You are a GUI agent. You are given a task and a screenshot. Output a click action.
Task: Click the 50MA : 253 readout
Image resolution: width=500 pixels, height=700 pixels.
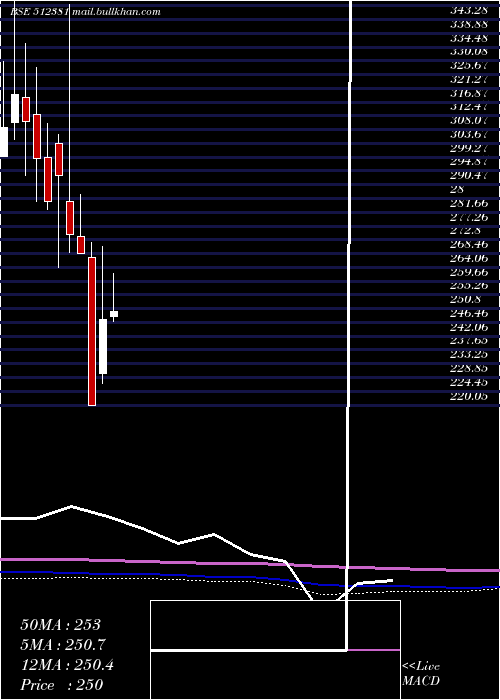pos(60,625)
